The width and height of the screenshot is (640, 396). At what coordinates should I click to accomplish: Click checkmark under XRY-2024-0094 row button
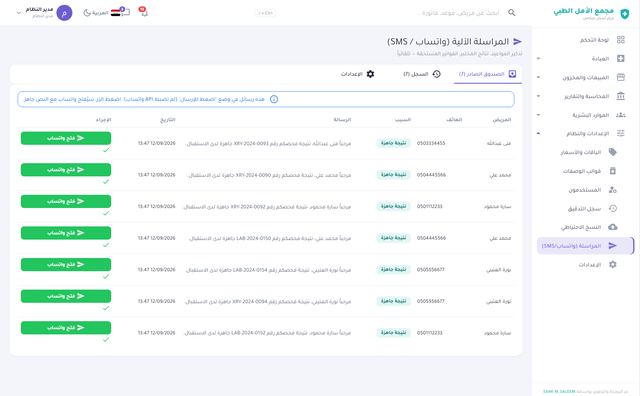click(x=106, y=308)
